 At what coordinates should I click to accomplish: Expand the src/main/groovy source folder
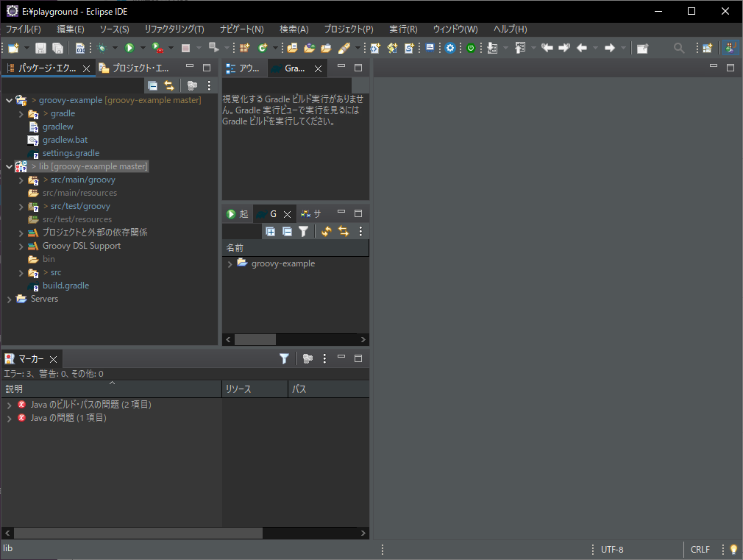click(21, 180)
